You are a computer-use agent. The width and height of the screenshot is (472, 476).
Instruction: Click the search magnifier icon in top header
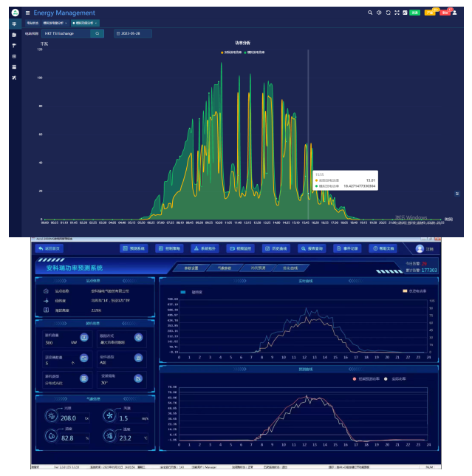[371, 13]
